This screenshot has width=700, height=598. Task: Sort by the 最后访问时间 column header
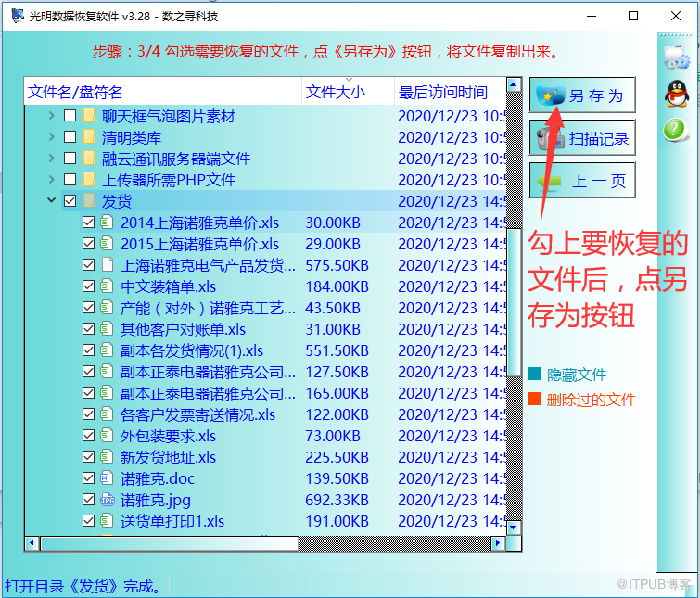[x=451, y=92]
